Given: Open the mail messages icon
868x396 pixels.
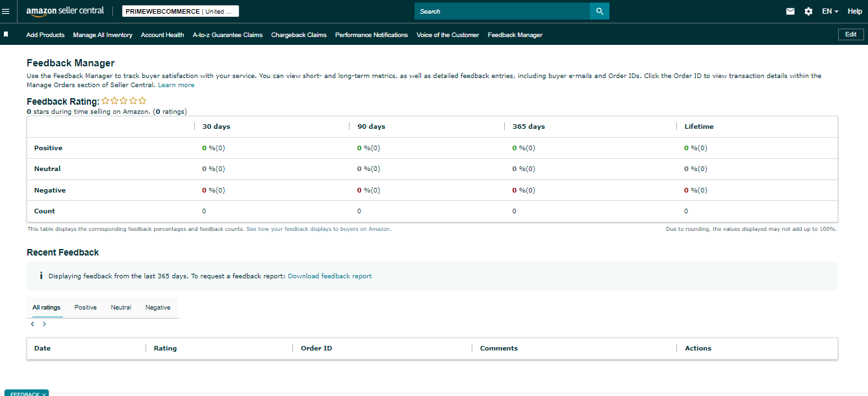Looking at the screenshot, I should (x=790, y=11).
